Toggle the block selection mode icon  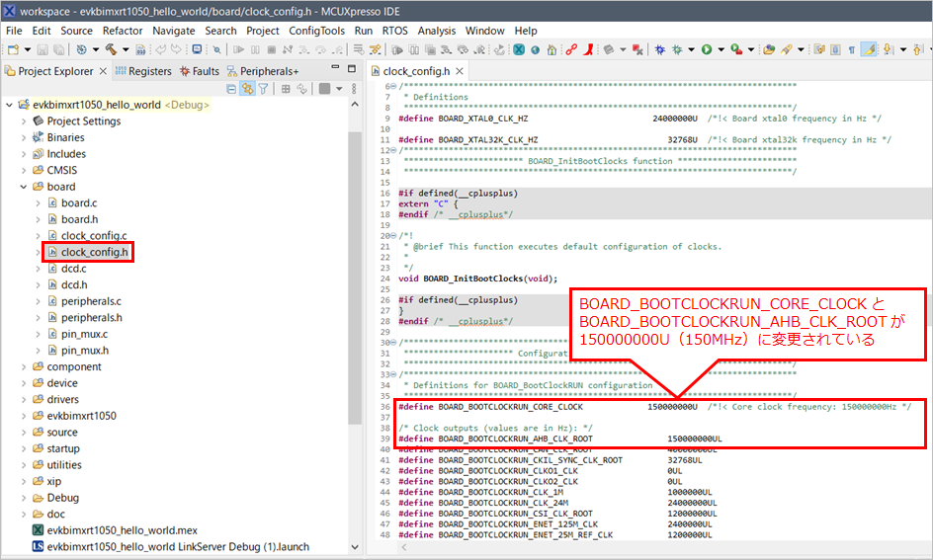[x=835, y=50]
